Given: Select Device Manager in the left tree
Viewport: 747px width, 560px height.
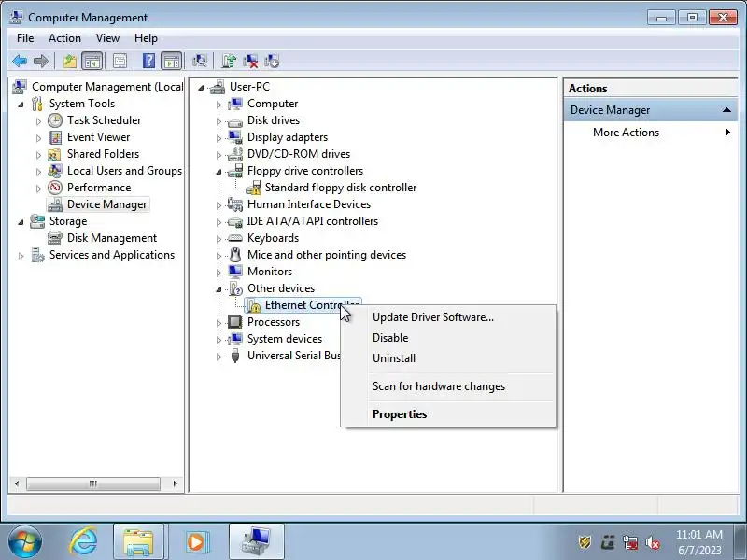Looking at the screenshot, I should [x=106, y=204].
